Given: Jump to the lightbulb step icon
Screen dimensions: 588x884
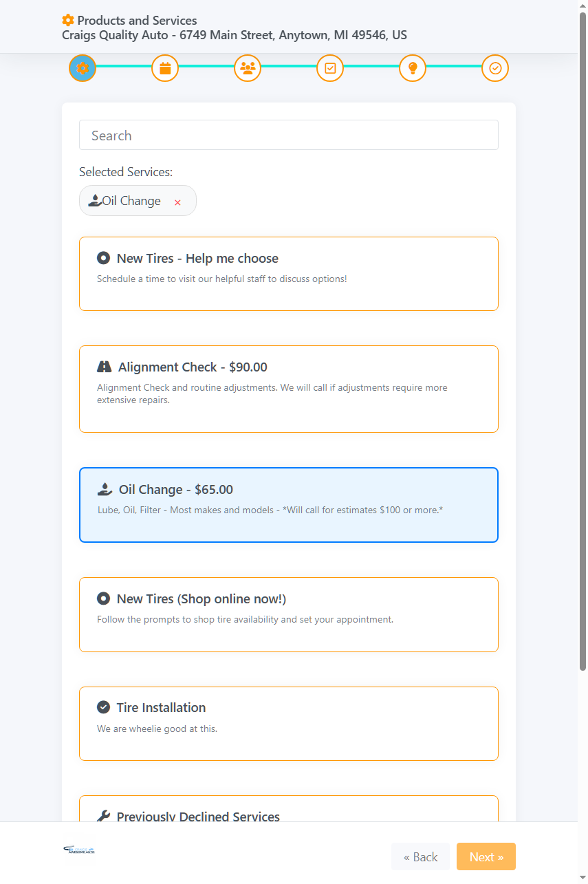Looking at the screenshot, I should click(413, 68).
